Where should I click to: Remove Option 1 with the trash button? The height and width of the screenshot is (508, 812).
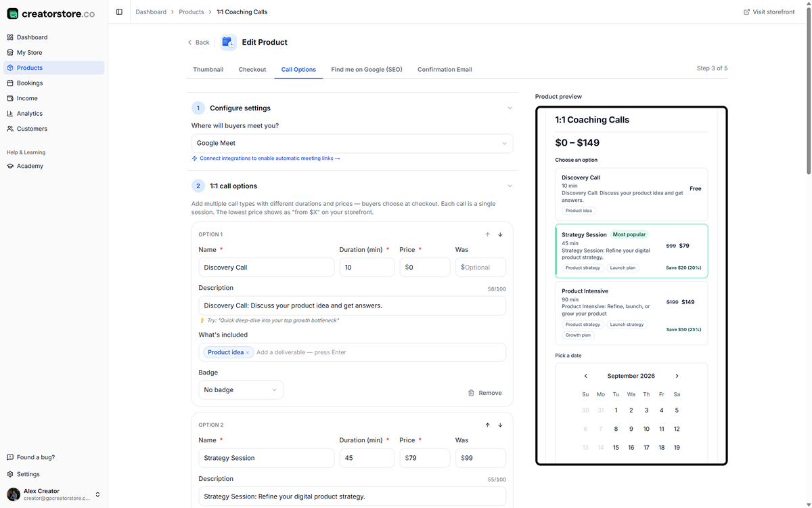[484, 393]
